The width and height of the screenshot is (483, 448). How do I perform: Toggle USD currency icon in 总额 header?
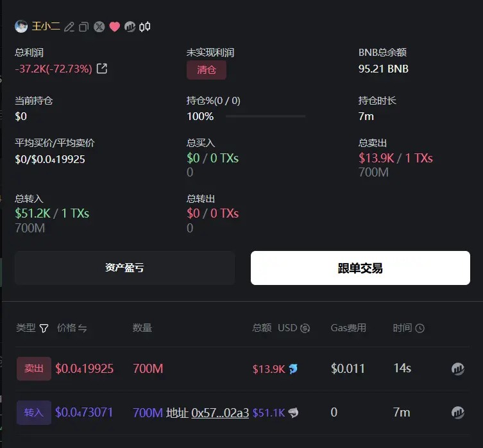point(305,328)
